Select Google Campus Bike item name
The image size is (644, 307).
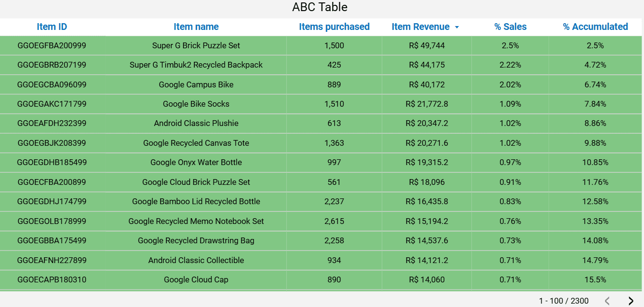[x=196, y=84]
